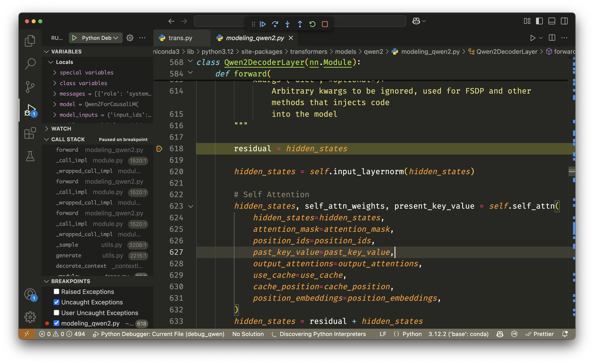Step out in the debug toolbar
The height and width of the screenshot is (364, 594).
(300, 24)
